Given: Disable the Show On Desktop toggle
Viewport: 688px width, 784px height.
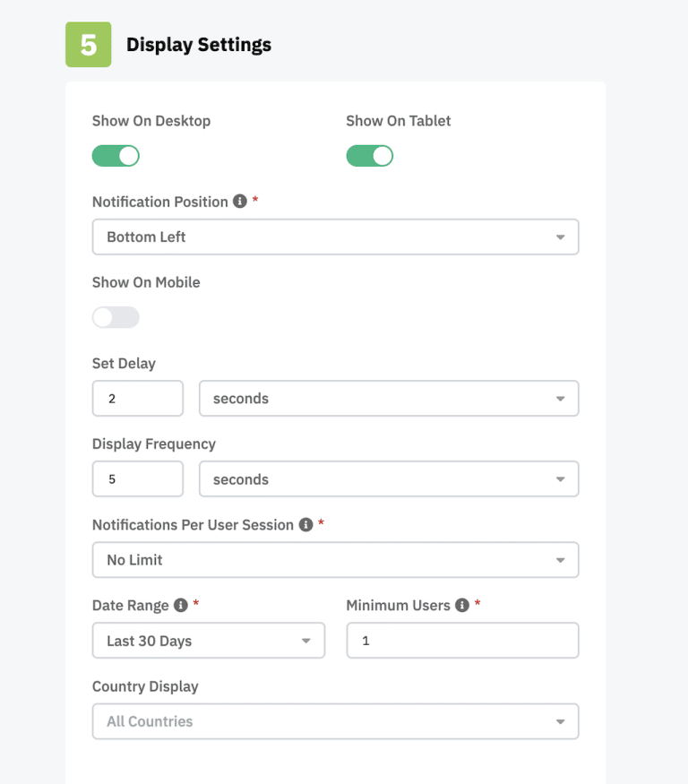Looking at the screenshot, I should click(116, 155).
